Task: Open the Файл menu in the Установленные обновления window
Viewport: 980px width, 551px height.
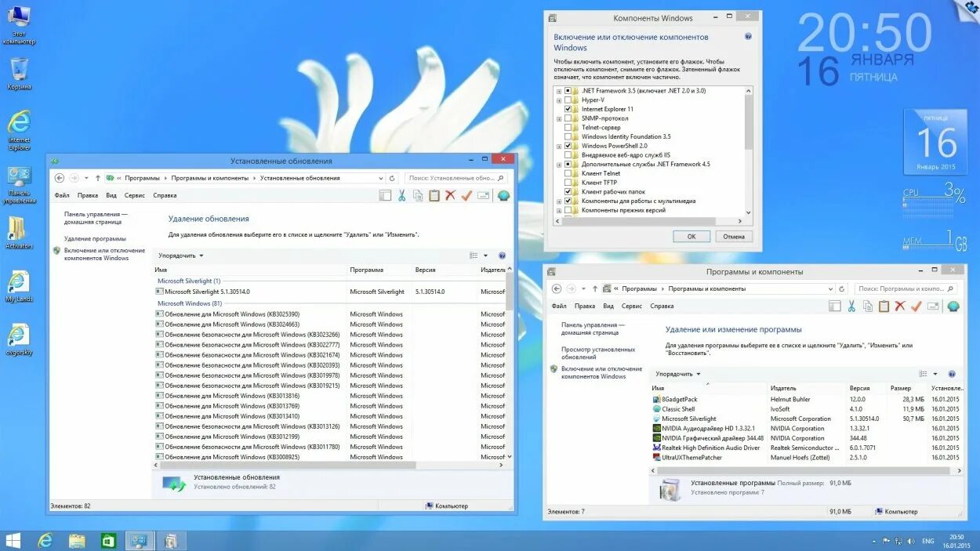Action: click(62, 196)
